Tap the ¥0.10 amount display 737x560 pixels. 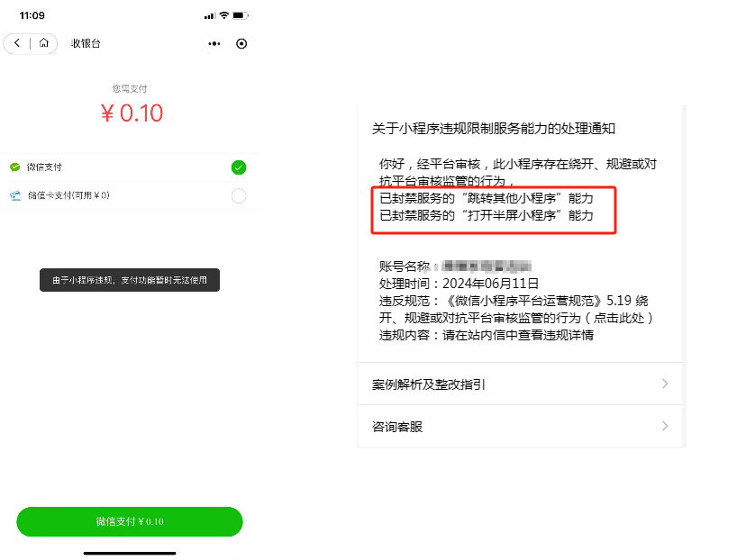coord(132,113)
